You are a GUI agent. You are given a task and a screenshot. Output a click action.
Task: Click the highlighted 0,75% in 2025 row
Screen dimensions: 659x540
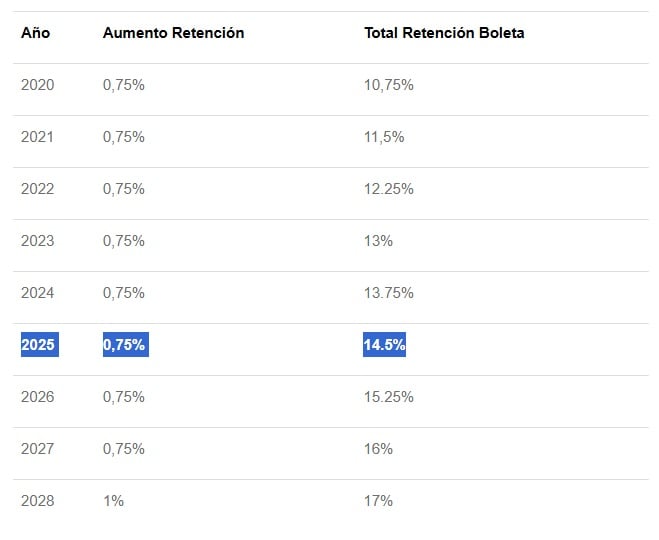[x=124, y=345]
